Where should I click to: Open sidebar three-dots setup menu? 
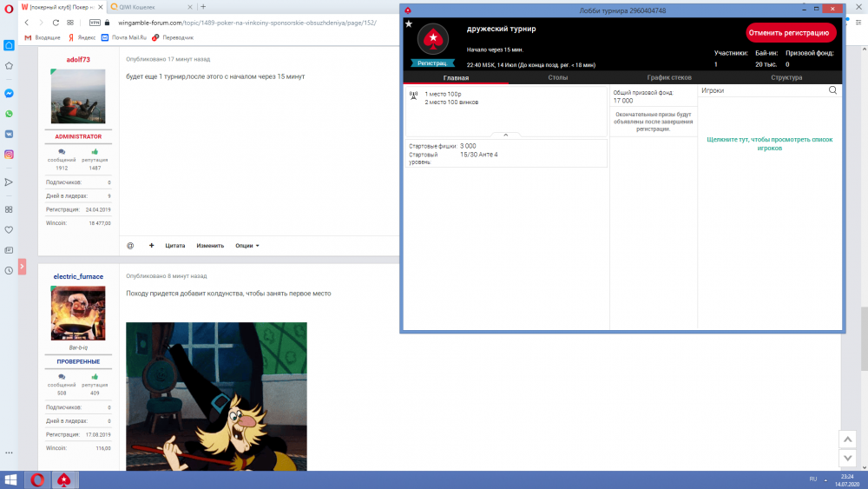pyautogui.click(x=9, y=453)
